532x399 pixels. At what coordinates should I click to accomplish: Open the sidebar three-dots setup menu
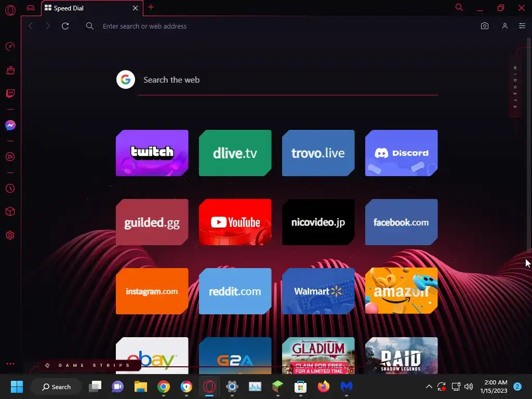[x=10, y=363]
